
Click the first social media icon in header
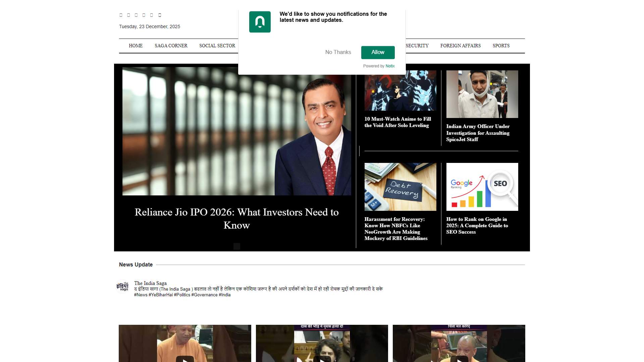(x=120, y=15)
